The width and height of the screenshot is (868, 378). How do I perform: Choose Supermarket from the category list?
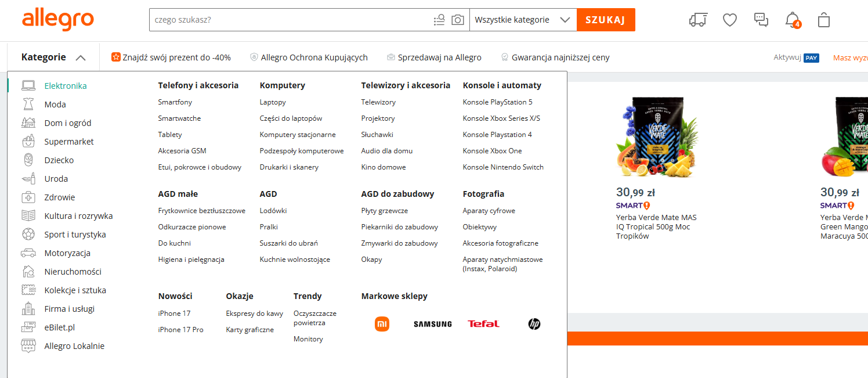69,142
